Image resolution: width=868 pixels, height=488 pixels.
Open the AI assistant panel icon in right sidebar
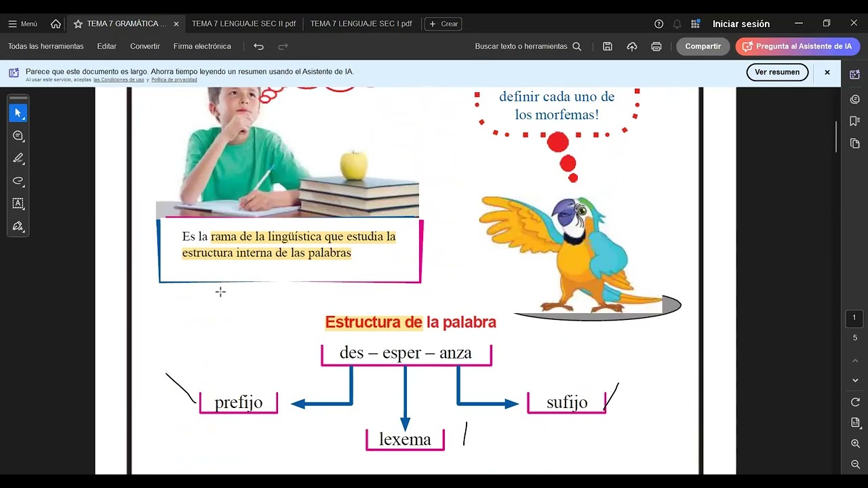pyautogui.click(x=854, y=75)
